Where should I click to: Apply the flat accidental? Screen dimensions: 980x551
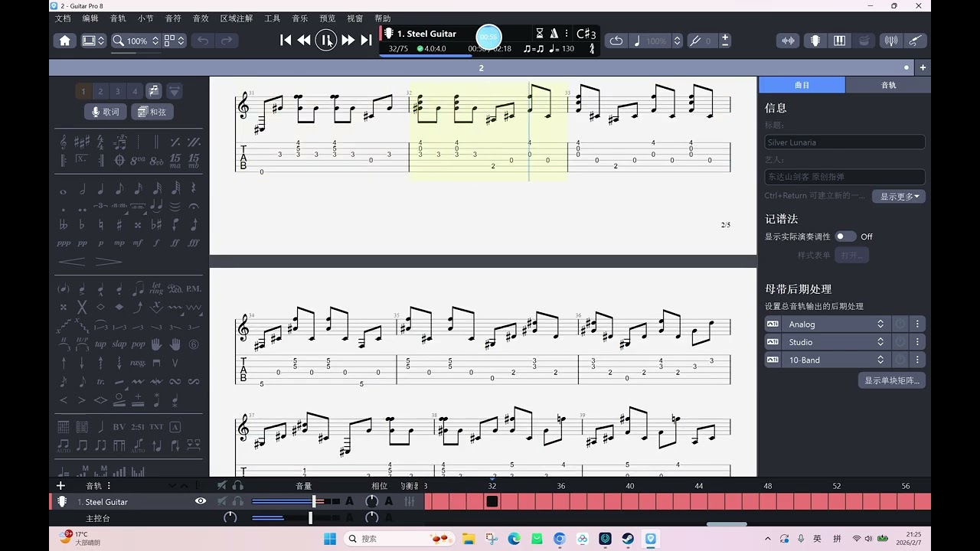pos(81,225)
